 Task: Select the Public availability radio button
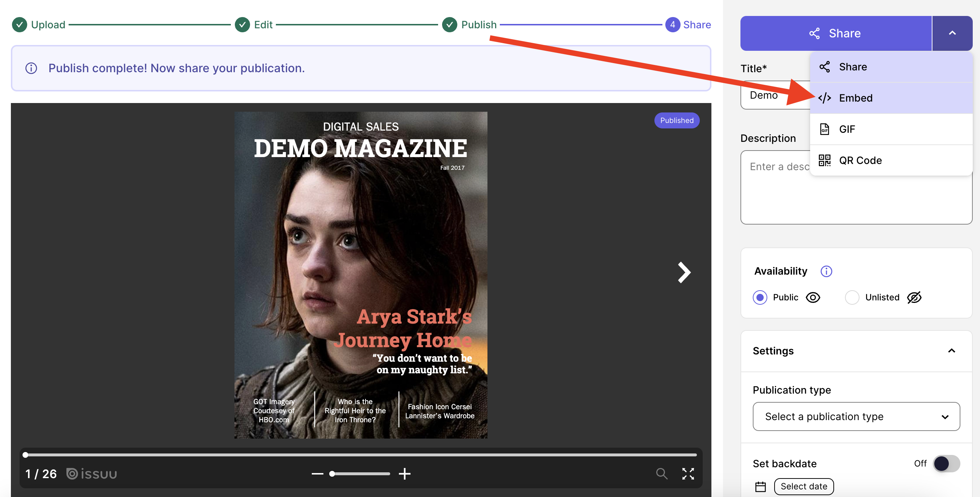click(x=760, y=297)
